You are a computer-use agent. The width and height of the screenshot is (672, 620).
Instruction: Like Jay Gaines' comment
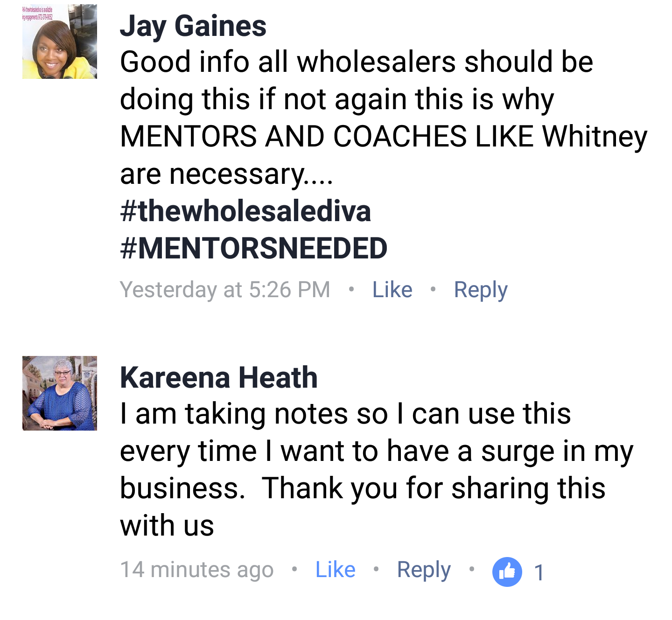392,290
